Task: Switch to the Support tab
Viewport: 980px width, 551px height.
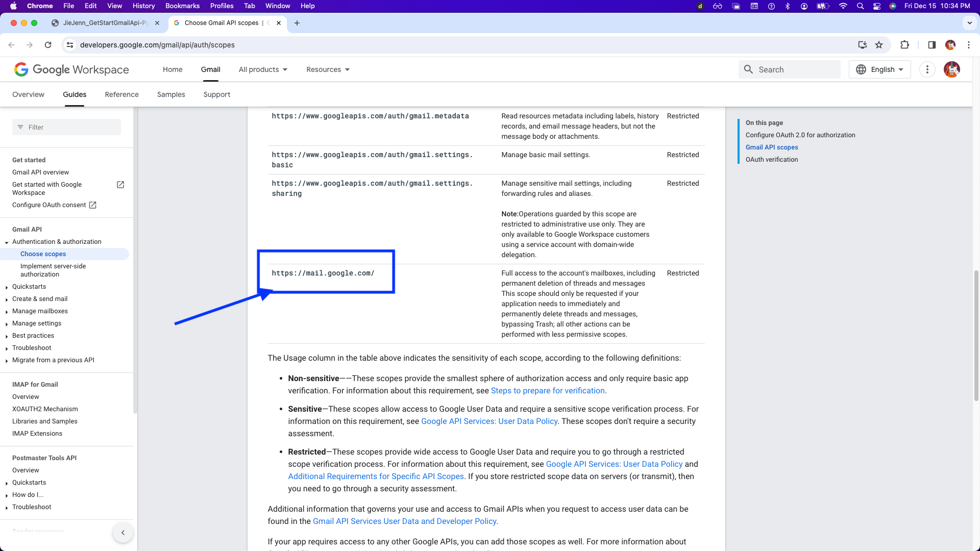Action: 216,94
